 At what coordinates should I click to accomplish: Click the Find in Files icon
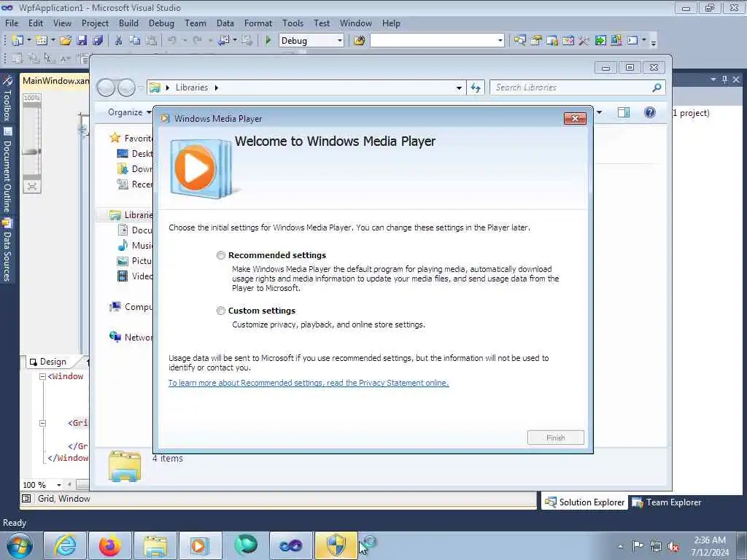click(360, 41)
